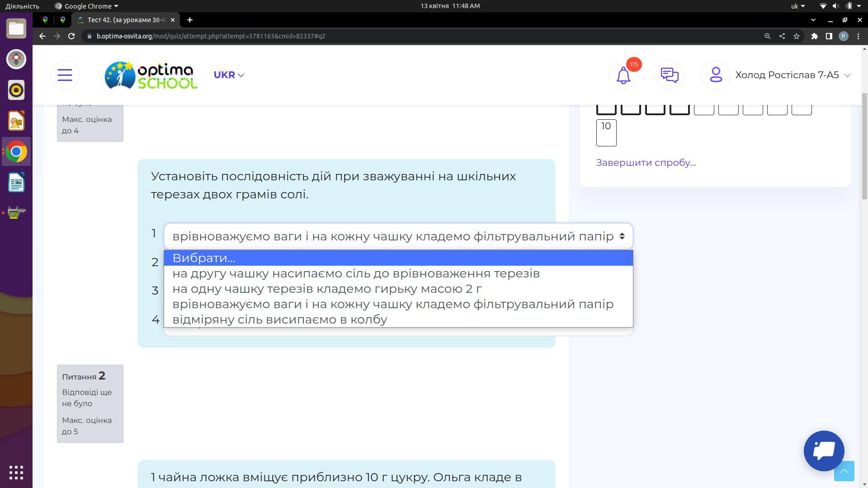Expand the UKR language dropdown
The height and width of the screenshot is (488, 868).
[229, 75]
